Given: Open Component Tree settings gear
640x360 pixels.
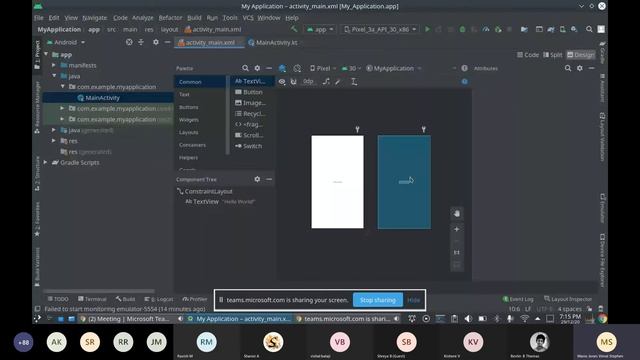Looking at the screenshot, I should [257, 179].
